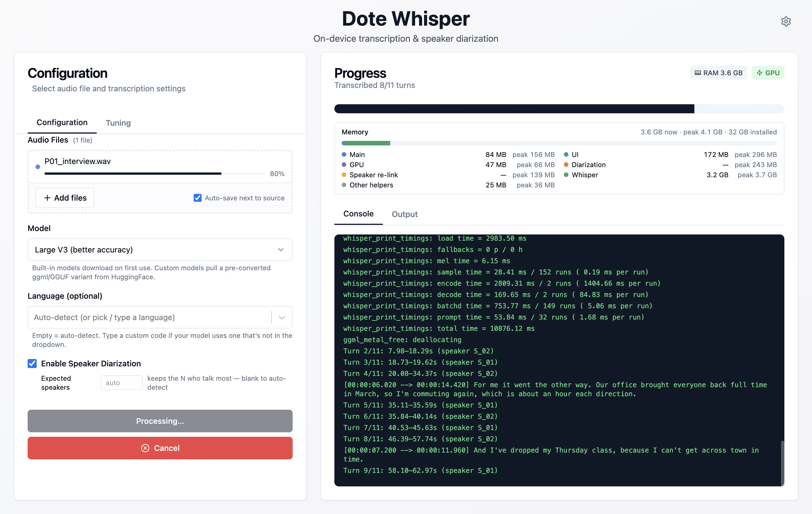Click the Expected speakers auto field
The height and width of the screenshot is (514, 812).
click(x=122, y=383)
